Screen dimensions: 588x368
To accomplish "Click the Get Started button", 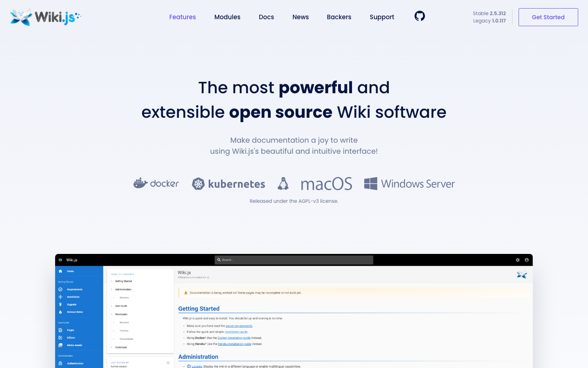I will point(548,17).
